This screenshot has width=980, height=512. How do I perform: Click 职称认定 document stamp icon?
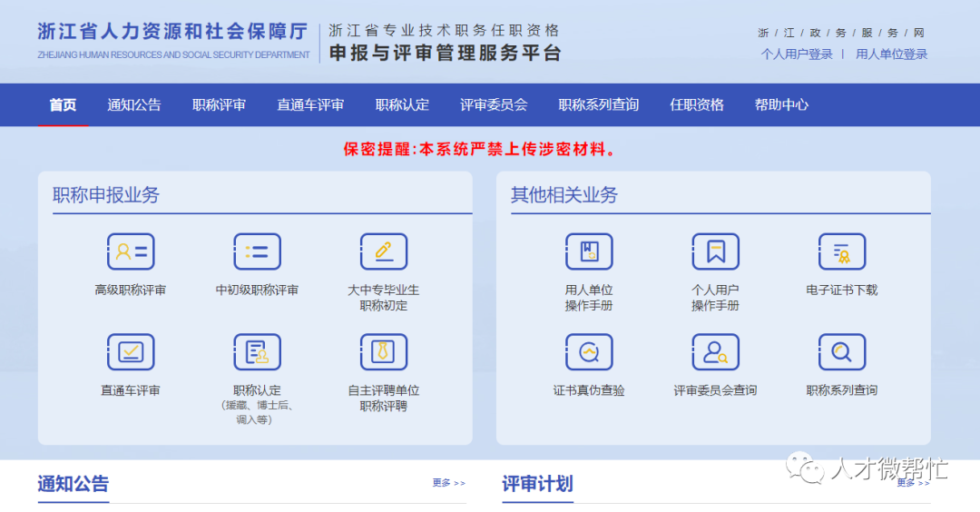click(257, 352)
